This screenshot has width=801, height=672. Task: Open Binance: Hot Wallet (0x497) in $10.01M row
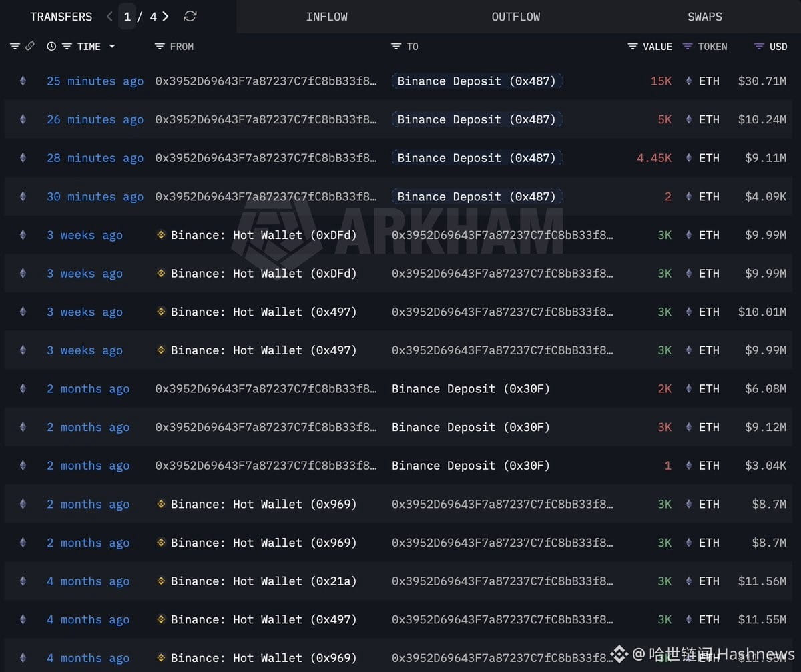click(x=264, y=312)
